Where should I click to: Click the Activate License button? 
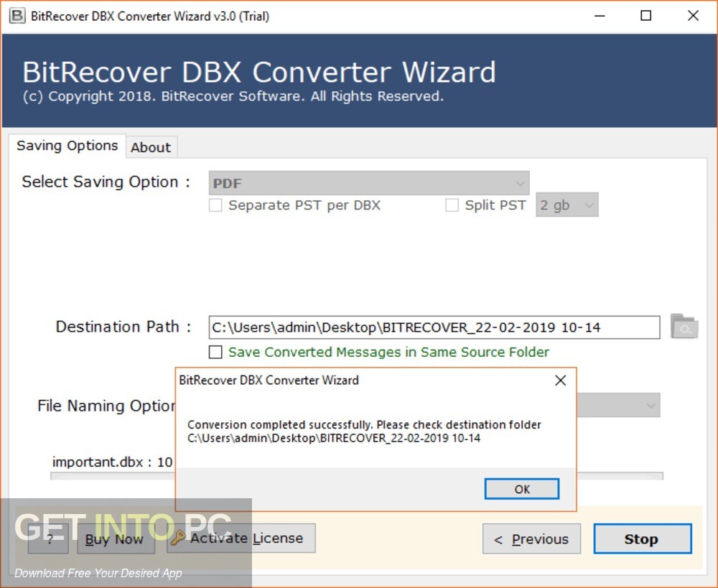tap(241, 538)
